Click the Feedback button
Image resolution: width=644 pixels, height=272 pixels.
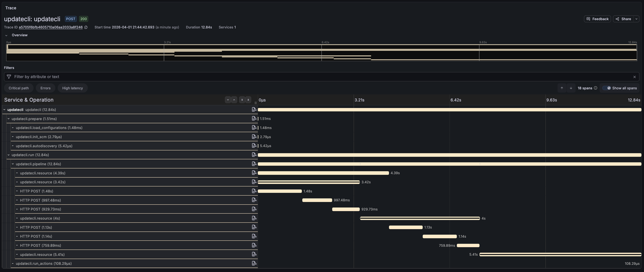[597, 19]
